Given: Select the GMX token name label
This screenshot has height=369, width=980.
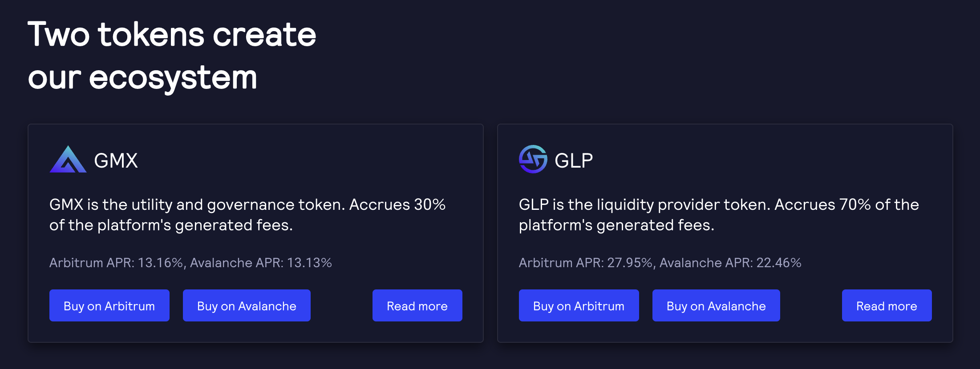Looking at the screenshot, I should coord(116,160).
